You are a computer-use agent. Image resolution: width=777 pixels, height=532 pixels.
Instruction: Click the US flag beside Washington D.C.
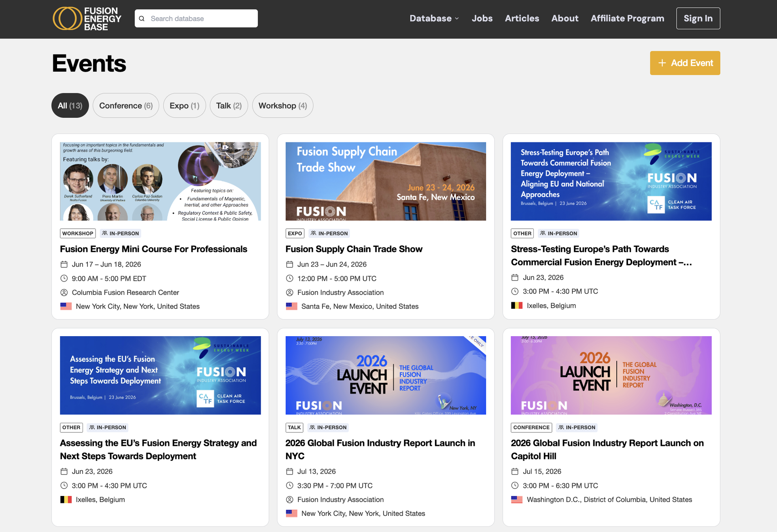point(517,500)
